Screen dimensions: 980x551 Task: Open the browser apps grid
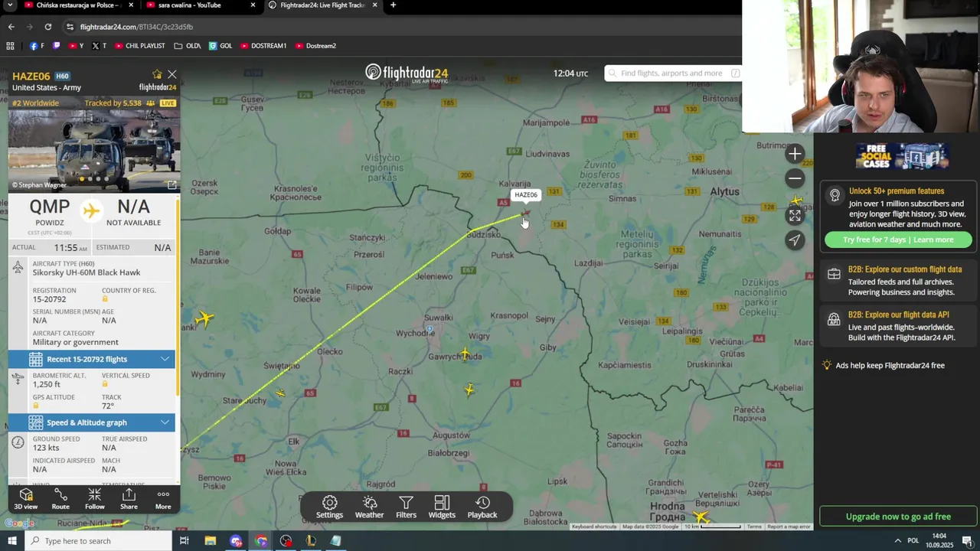point(10,46)
